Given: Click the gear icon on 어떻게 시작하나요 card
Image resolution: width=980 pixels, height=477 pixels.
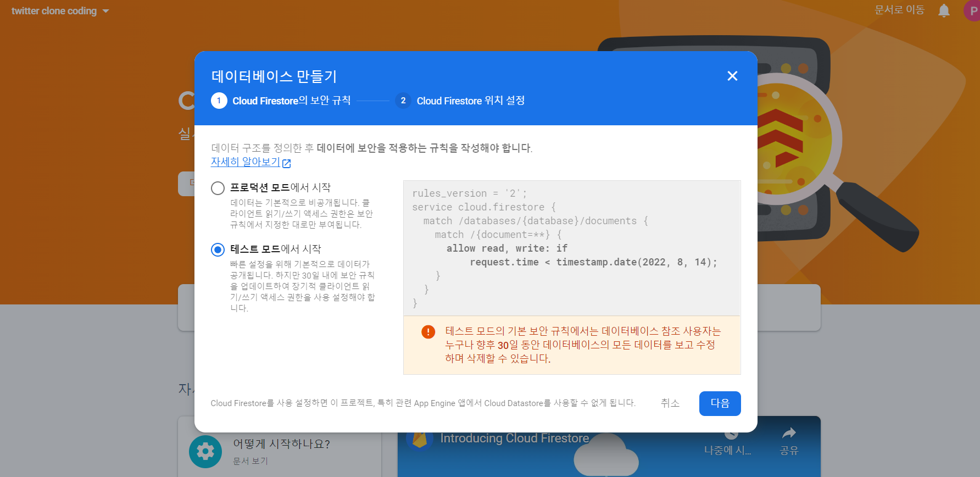Looking at the screenshot, I should 205,452.
